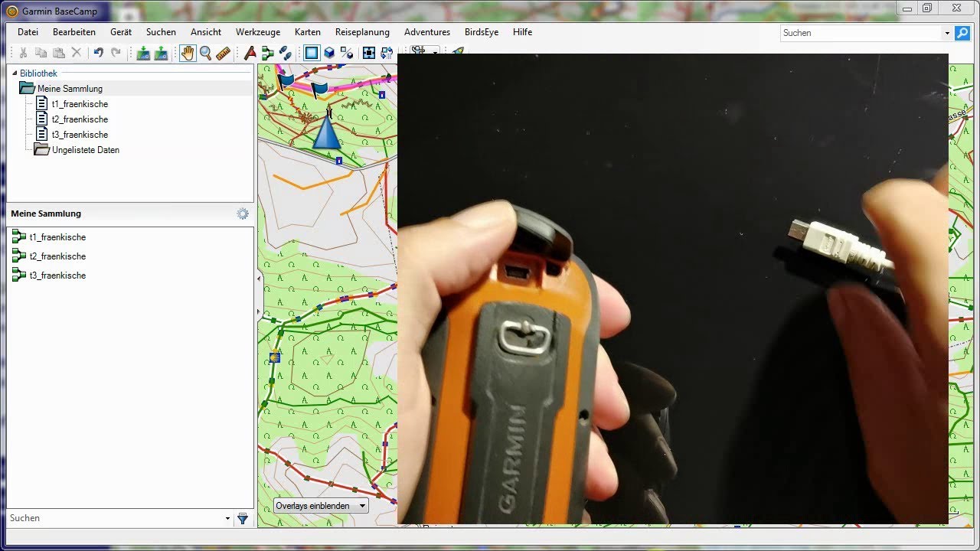Select t2_fraenkische list in library tree
This screenshot has height=551, width=980.
click(72, 119)
